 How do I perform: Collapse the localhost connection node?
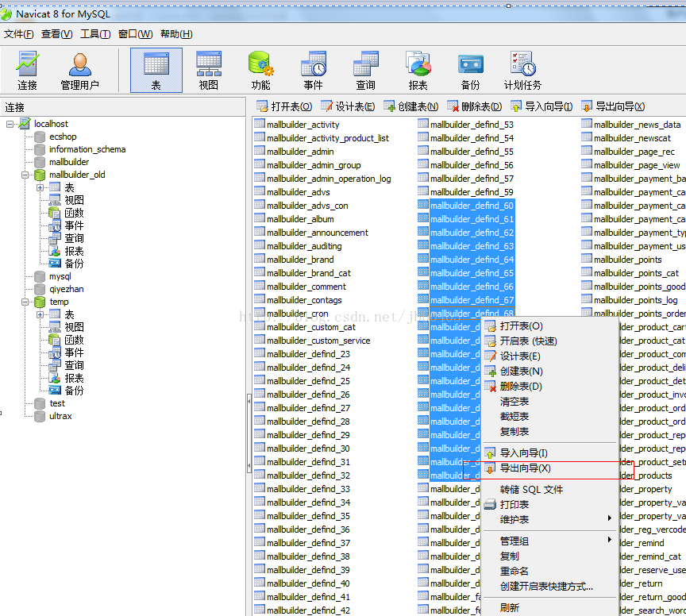point(10,125)
